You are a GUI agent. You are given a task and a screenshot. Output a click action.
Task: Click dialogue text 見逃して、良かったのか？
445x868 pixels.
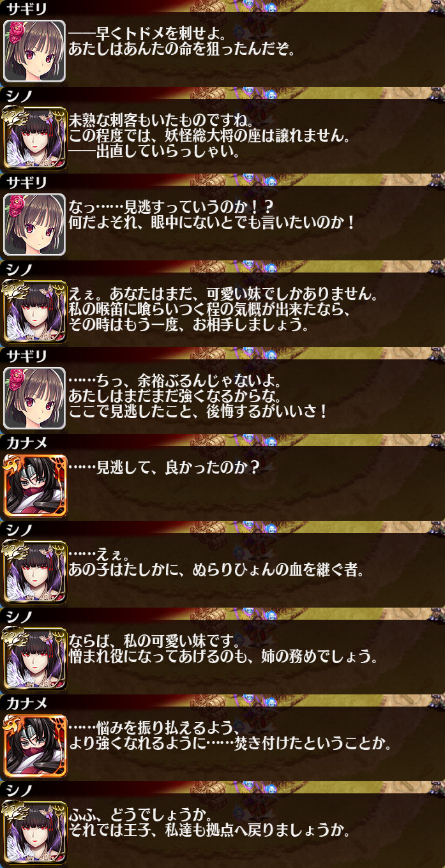tap(164, 468)
